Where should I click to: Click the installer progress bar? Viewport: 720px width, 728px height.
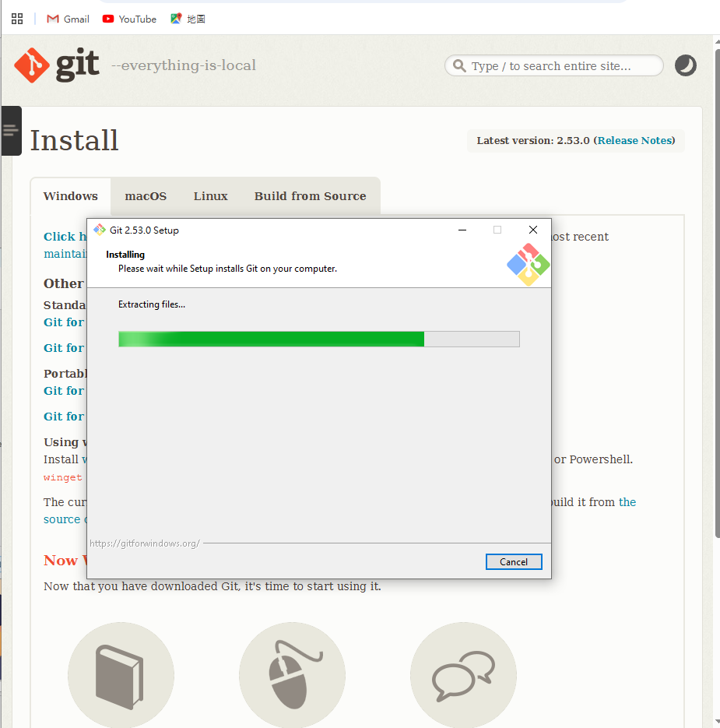click(319, 339)
